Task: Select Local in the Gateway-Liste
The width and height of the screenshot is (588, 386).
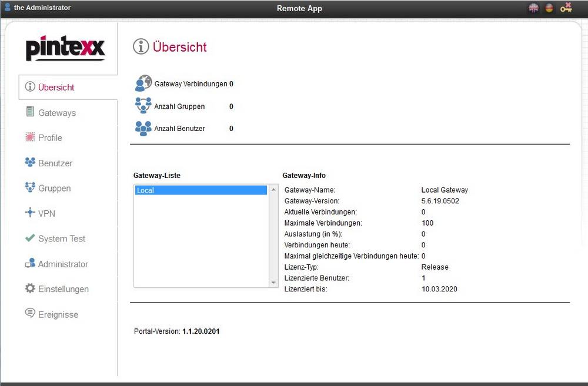Action: [x=201, y=190]
